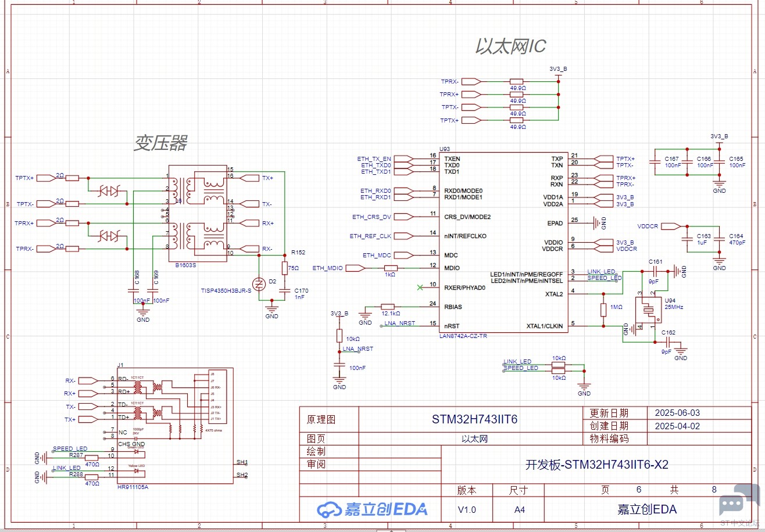
Task: Select the 1MΩ resistor across the crystal
Action: [x=603, y=310]
